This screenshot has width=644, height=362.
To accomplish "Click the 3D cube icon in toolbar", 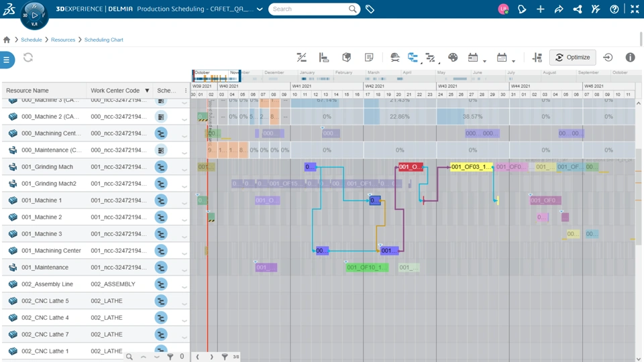I will [x=347, y=58].
